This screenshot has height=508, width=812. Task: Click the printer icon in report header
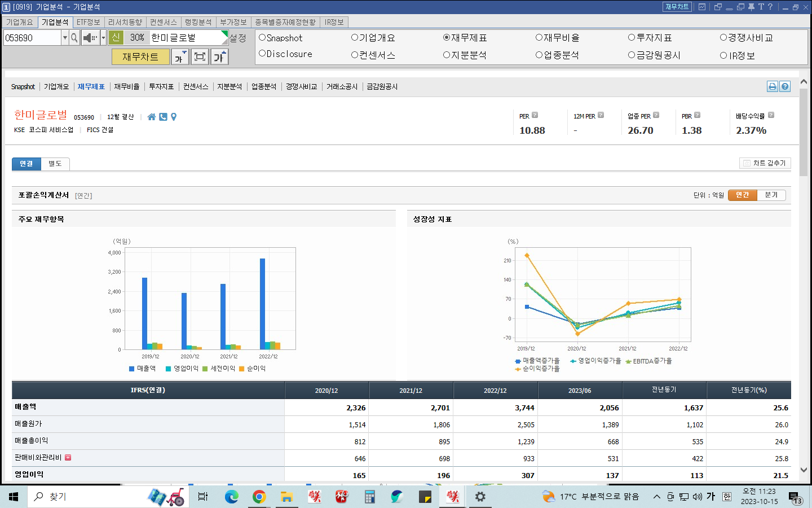point(773,86)
